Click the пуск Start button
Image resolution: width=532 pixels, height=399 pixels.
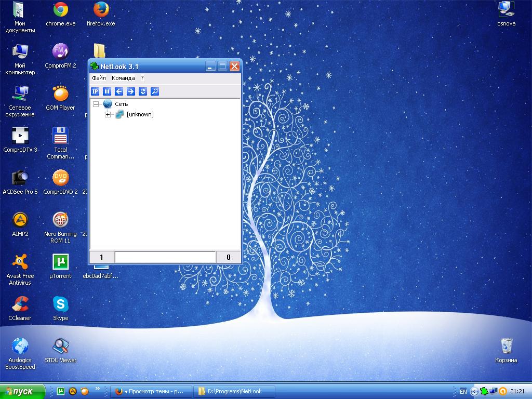coord(23,391)
